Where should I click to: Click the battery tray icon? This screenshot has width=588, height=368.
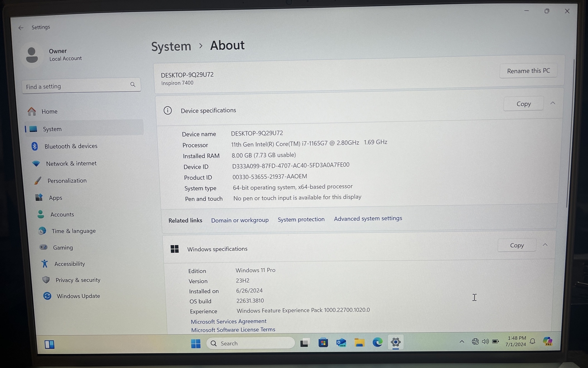point(496,342)
